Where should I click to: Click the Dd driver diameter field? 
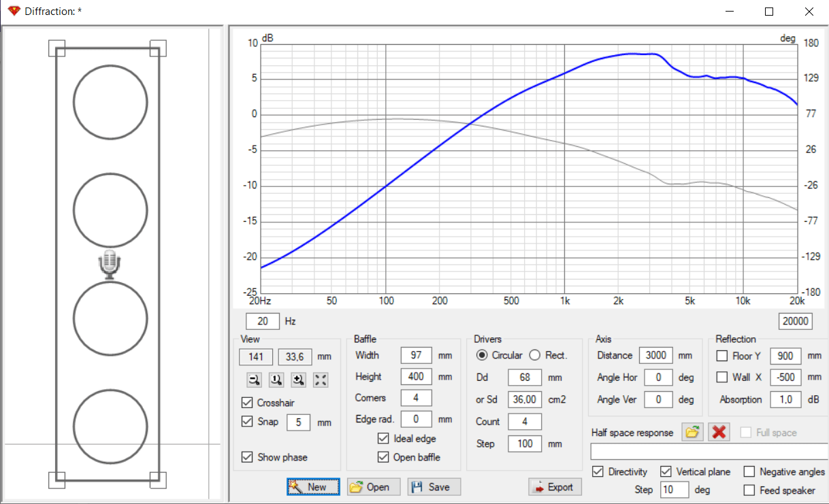[x=525, y=377]
